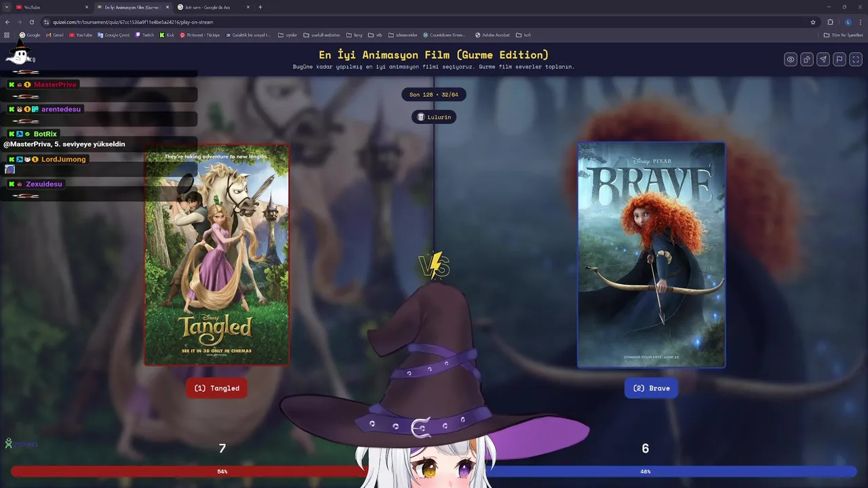Open the Kick bookmark

(167, 35)
